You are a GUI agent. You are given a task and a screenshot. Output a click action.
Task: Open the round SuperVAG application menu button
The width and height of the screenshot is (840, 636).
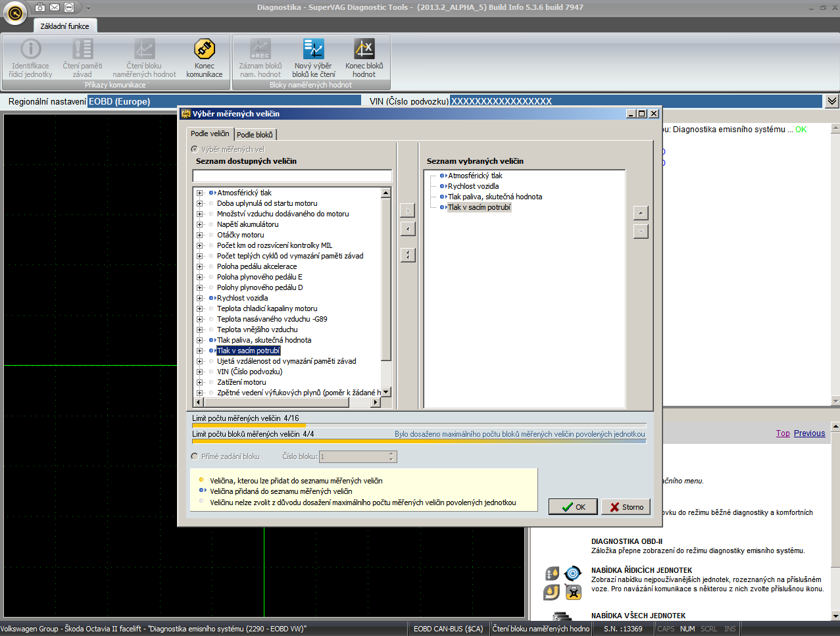pyautogui.click(x=15, y=12)
